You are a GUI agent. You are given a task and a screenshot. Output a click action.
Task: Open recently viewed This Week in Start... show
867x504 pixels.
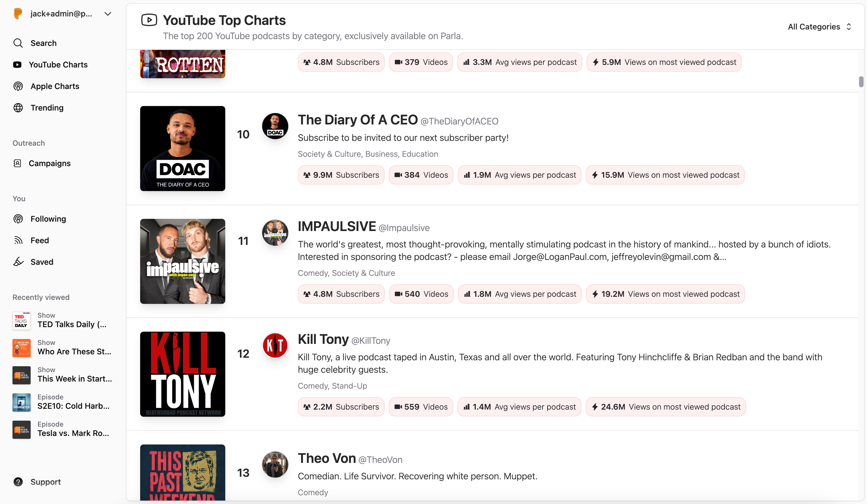[63, 375]
